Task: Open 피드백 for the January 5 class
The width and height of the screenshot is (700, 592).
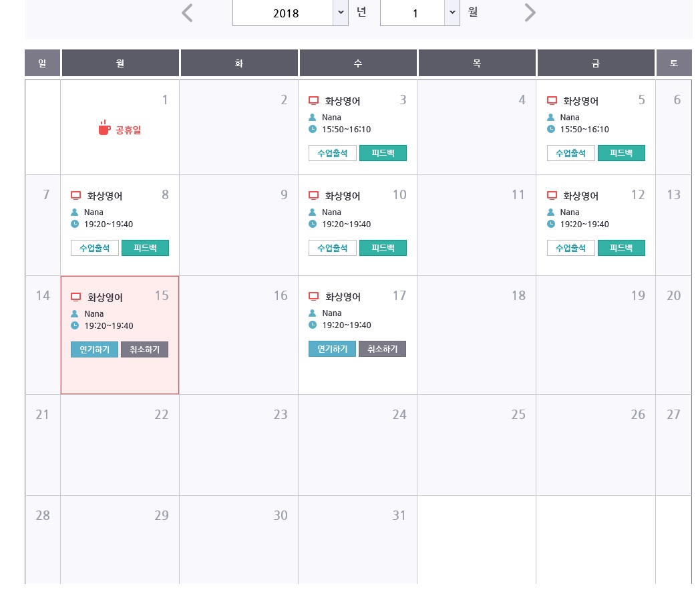Action: (x=621, y=153)
